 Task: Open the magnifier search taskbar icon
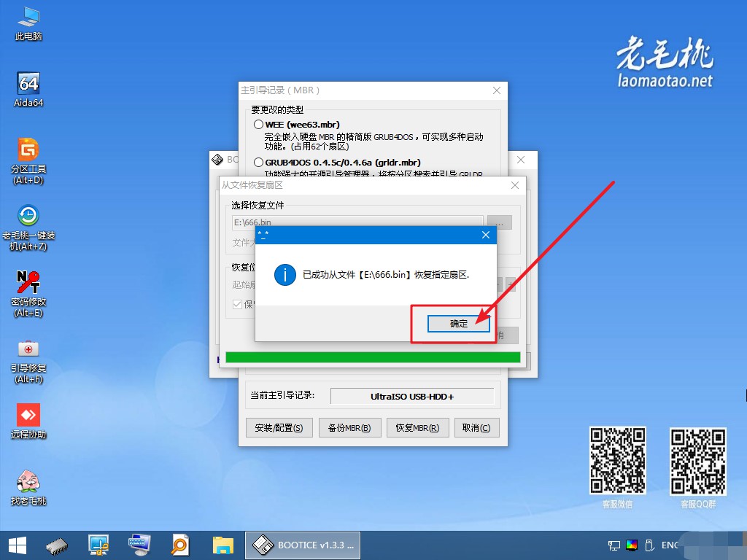click(180, 545)
